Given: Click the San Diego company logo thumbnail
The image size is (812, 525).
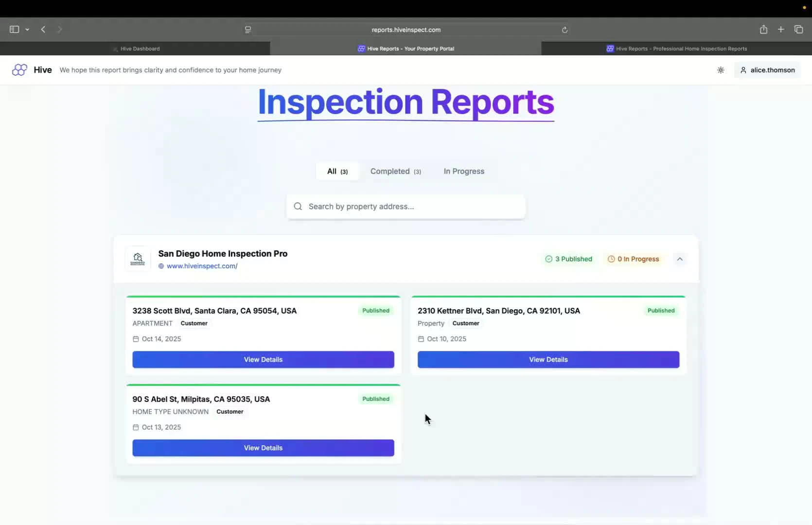Looking at the screenshot, I should (x=138, y=259).
